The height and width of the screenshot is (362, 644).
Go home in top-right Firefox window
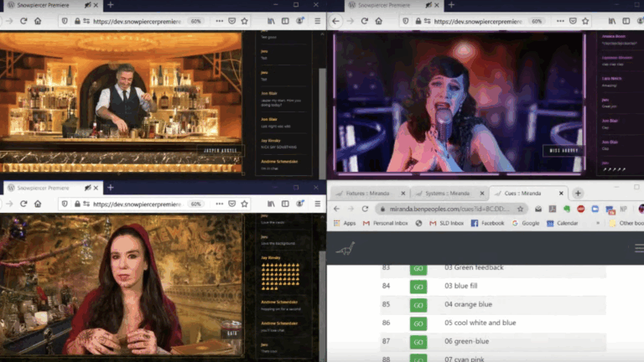379,21
